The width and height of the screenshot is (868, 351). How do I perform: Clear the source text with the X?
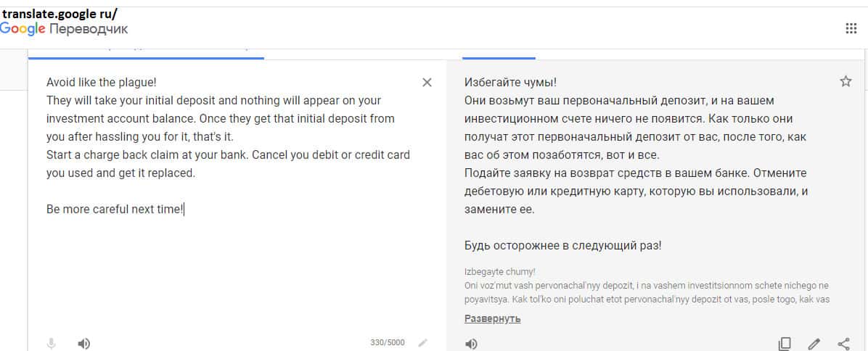427,83
